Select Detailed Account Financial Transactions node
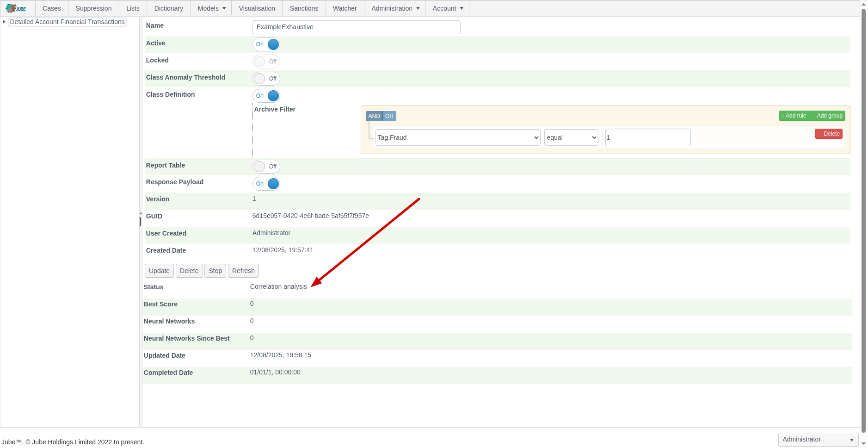This screenshot has height=448, width=868. [x=68, y=22]
